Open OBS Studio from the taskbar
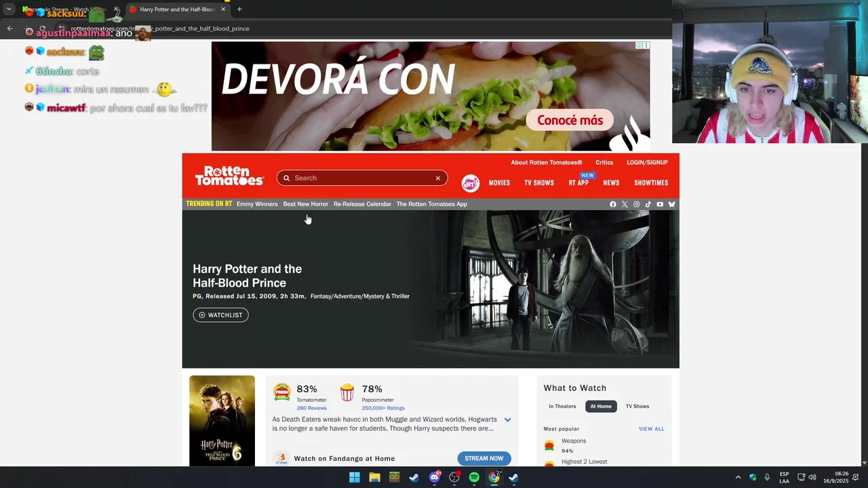The image size is (868, 488). [x=454, y=478]
